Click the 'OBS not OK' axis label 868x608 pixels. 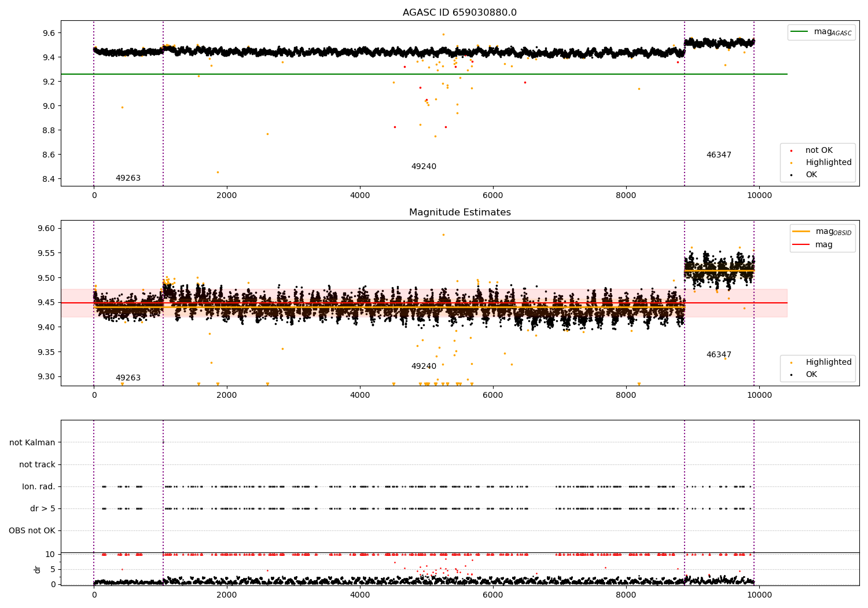point(32,531)
